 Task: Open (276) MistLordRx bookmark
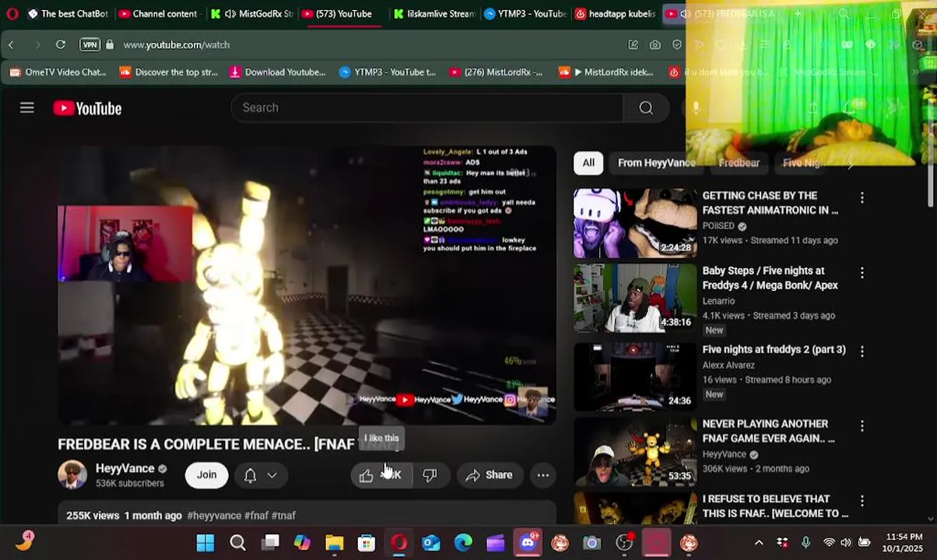coord(496,72)
